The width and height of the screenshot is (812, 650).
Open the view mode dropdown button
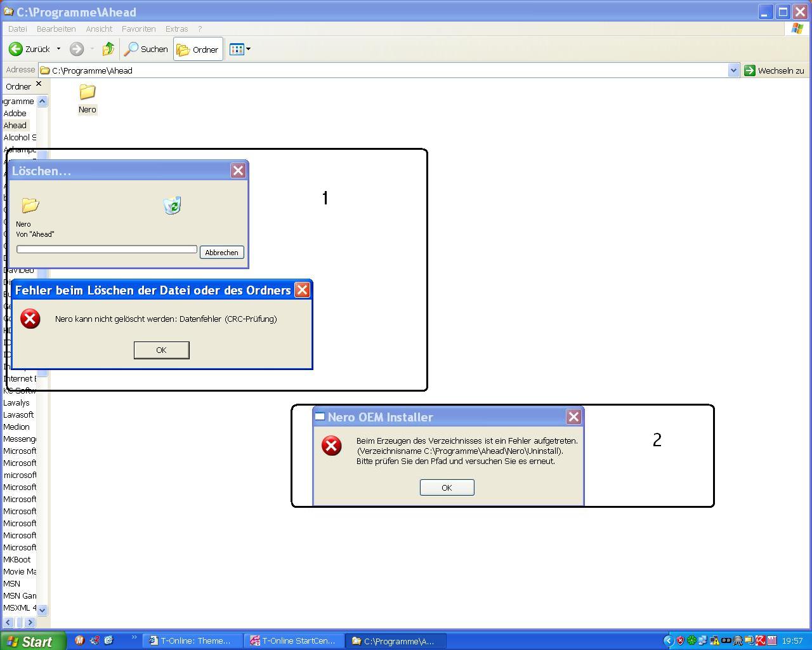click(240, 49)
